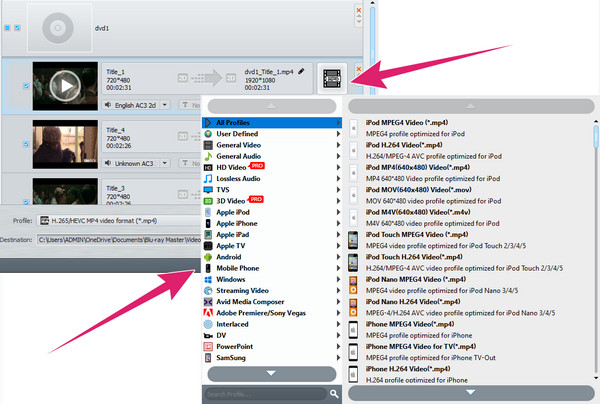Expand the Android submenu arrow
The width and height of the screenshot is (600, 404).
(x=338, y=257)
